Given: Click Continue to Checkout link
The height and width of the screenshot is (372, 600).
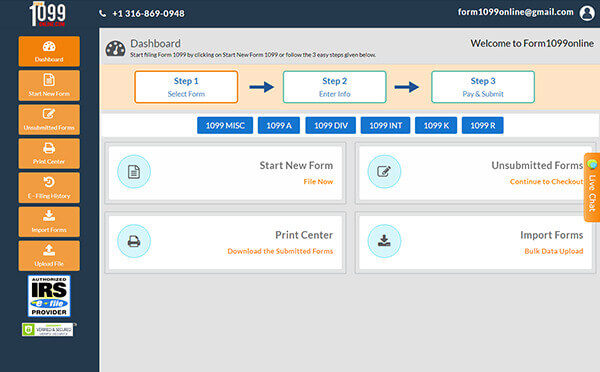Looking at the screenshot, I should click(546, 181).
